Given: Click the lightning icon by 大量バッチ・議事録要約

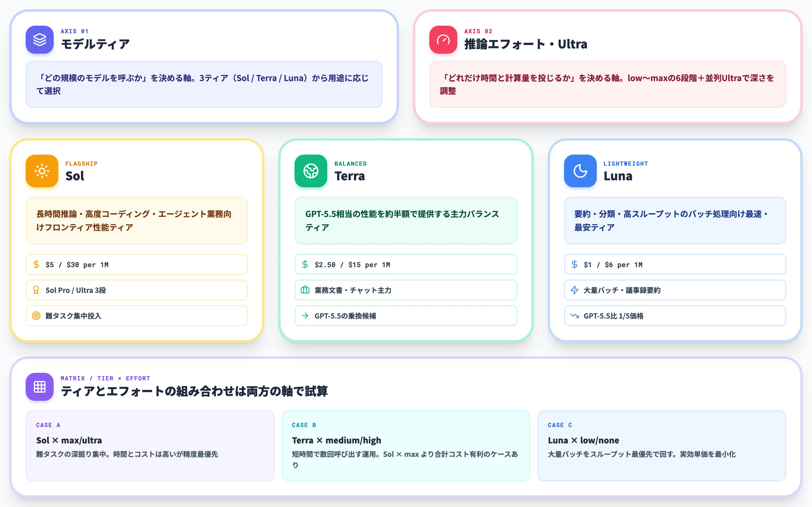Looking at the screenshot, I should click(574, 290).
